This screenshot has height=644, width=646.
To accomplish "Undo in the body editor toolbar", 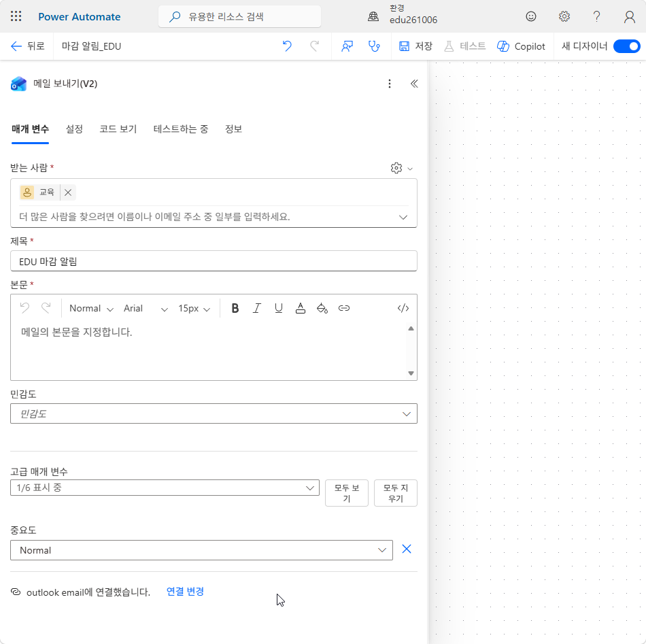I will [x=24, y=308].
